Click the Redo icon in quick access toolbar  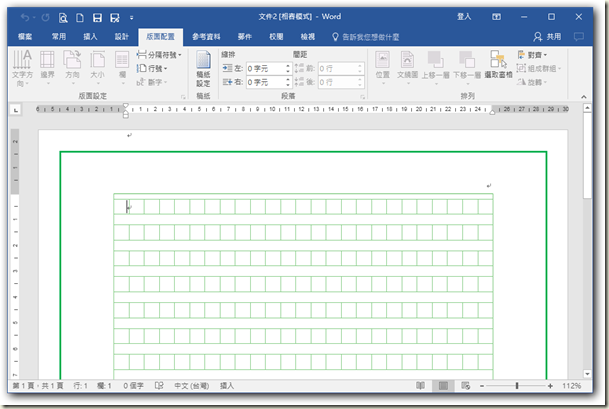coord(45,17)
